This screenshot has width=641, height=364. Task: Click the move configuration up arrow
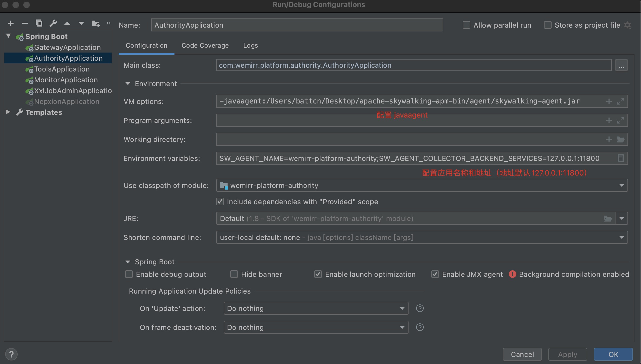coord(67,24)
